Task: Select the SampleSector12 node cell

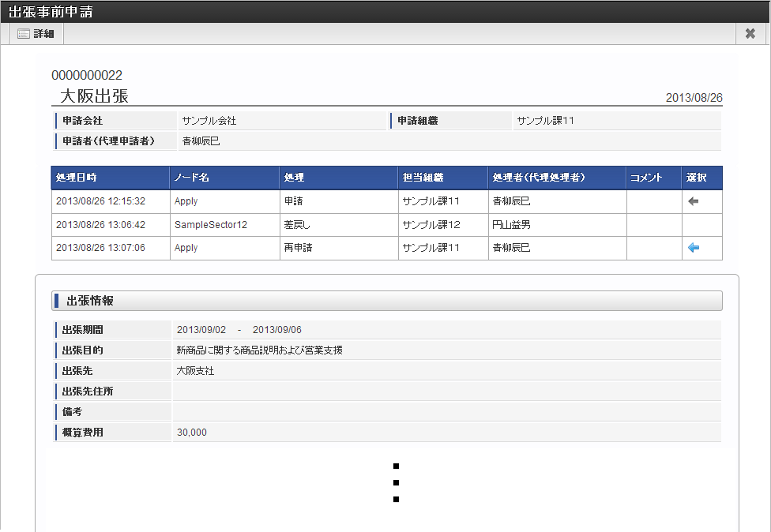Action: coord(211,225)
